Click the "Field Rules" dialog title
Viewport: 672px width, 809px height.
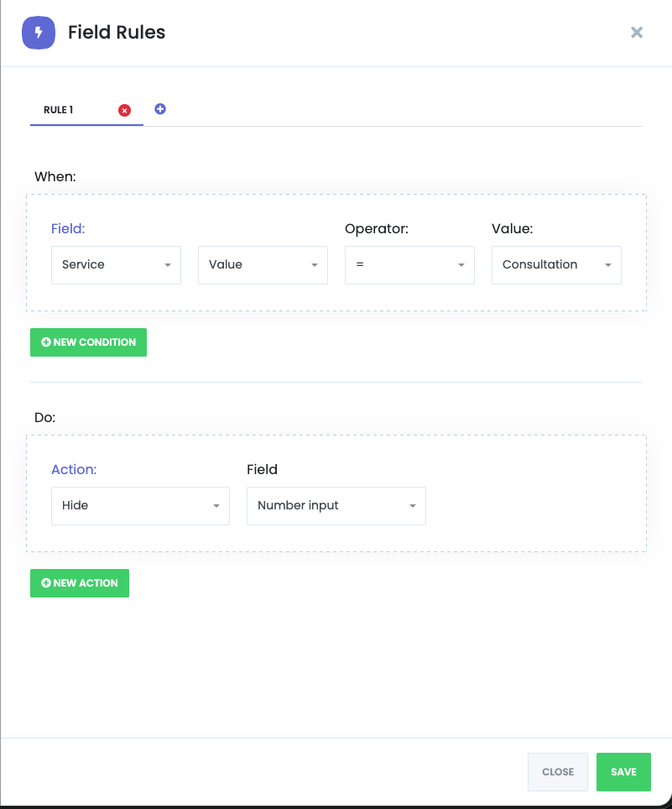click(x=117, y=33)
